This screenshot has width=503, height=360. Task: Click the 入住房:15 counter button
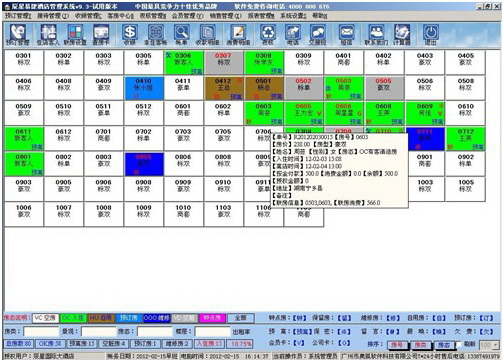coord(209,343)
